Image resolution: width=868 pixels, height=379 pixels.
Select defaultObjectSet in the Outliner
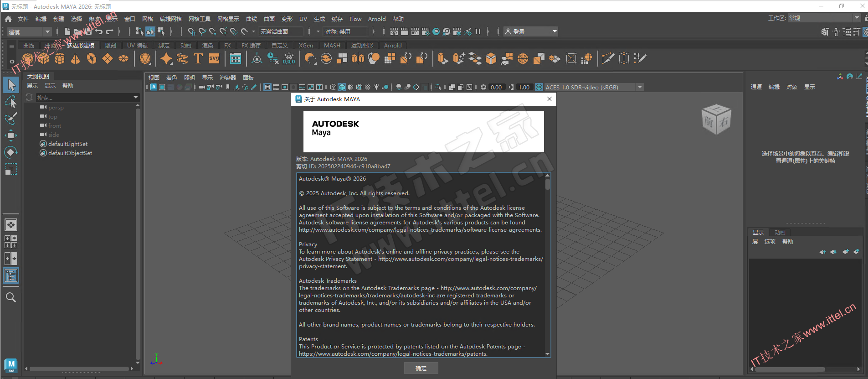click(x=70, y=153)
